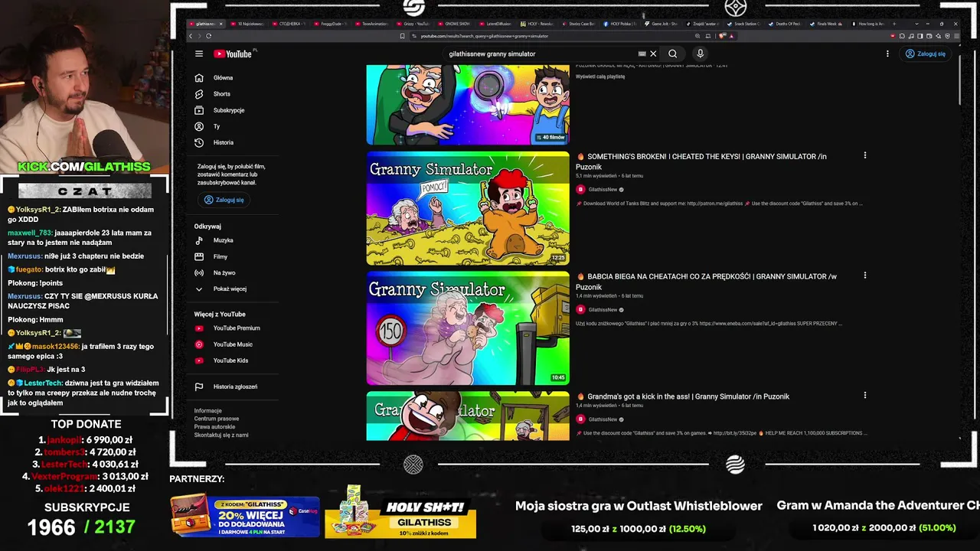This screenshot has height=551, width=980.
Task: Click 'Moja siostra gra w Outlast Whistleblower' text
Action: pos(639,506)
